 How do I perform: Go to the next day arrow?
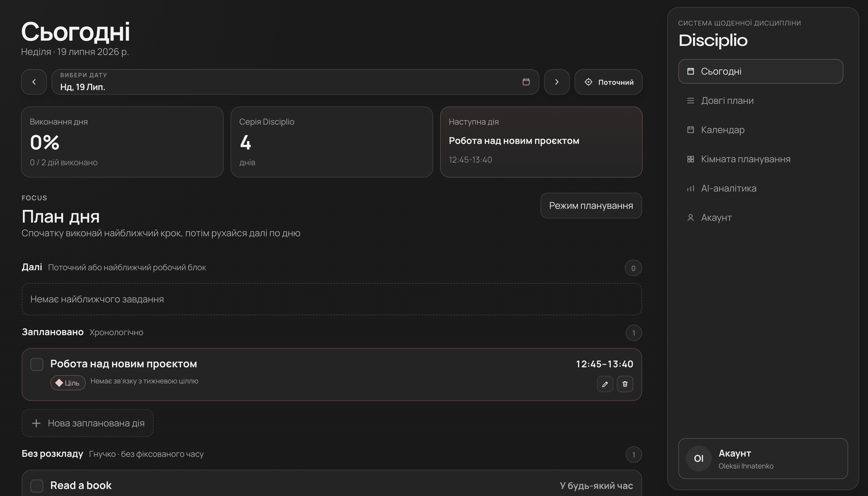[557, 82]
